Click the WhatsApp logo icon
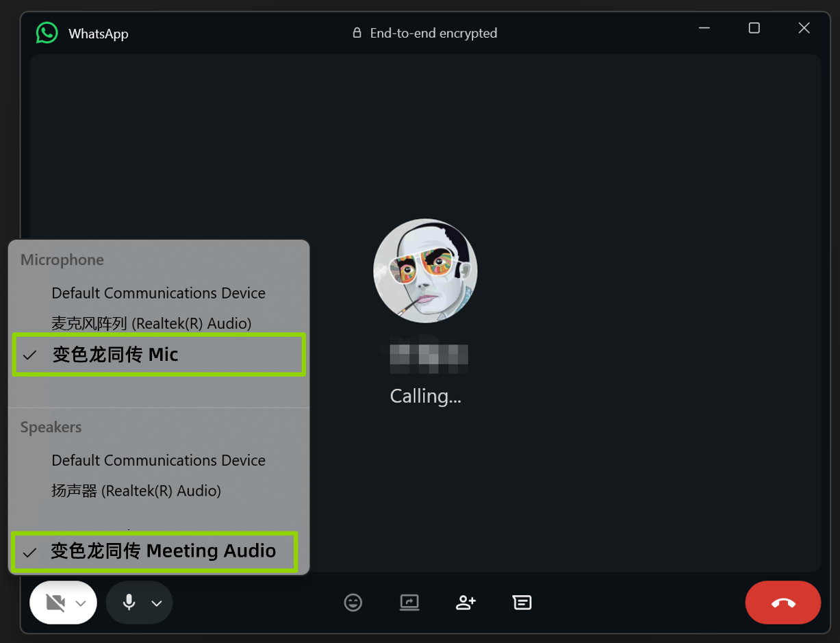The width and height of the screenshot is (840, 643). click(47, 33)
